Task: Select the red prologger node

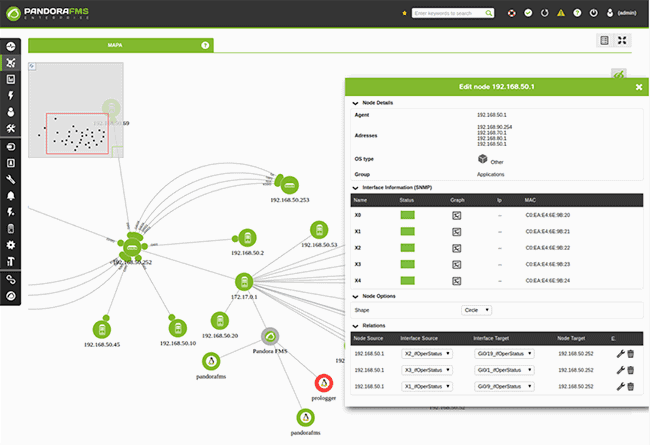Action: click(x=324, y=383)
